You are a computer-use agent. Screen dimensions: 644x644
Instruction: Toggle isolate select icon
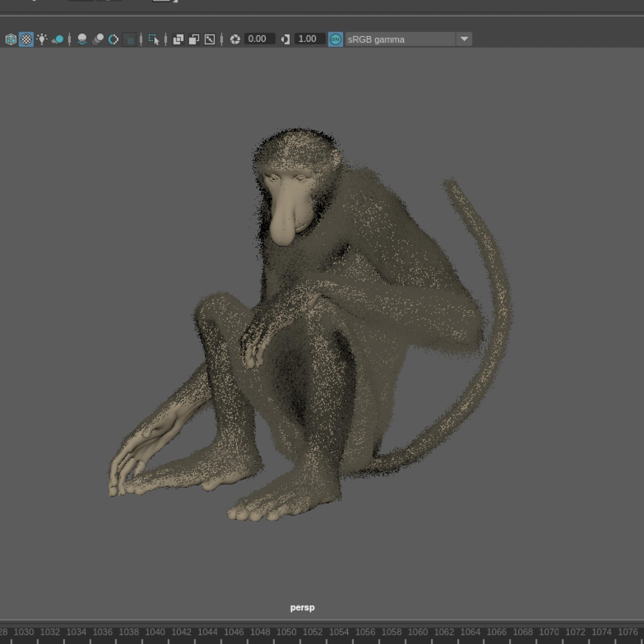(154, 39)
